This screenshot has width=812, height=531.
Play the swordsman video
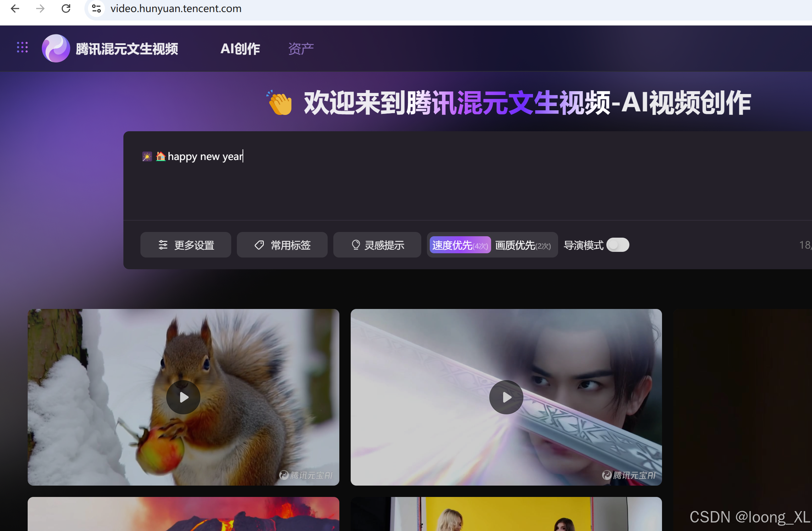506,397
